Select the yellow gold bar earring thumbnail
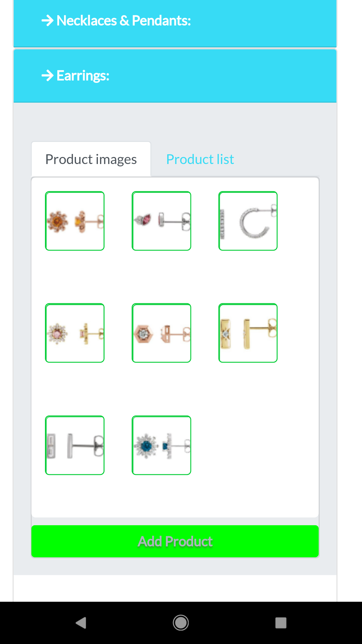The image size is (362, 644). 248,333
